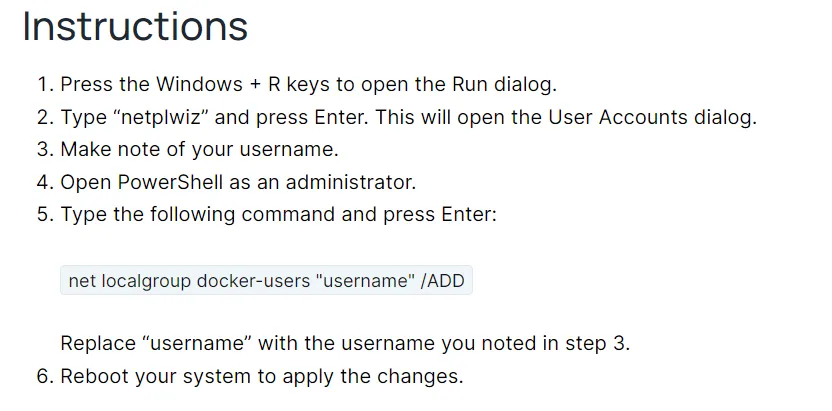Click the step 1 Run dialog instruction

coord(309,84)
